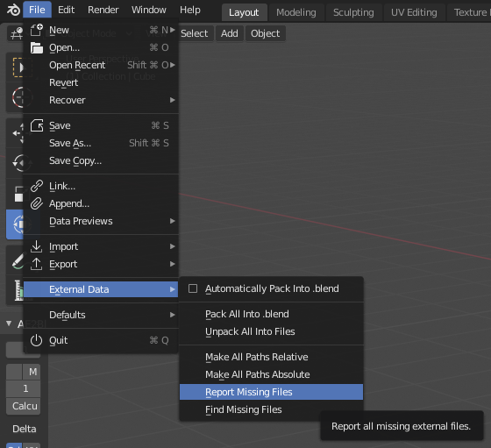This screenshot has width=491, height=448.
Task: Click the Open folder icon
Action: pyautogui.click(x=36, y=48)
